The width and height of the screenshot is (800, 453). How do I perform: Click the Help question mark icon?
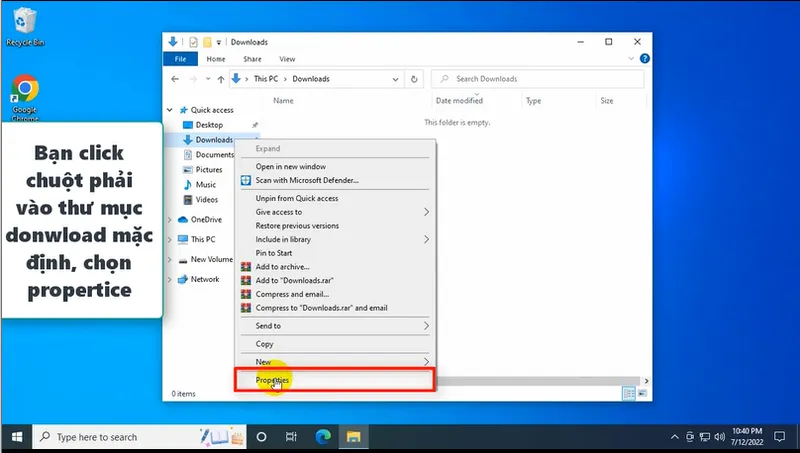(644, 59)
